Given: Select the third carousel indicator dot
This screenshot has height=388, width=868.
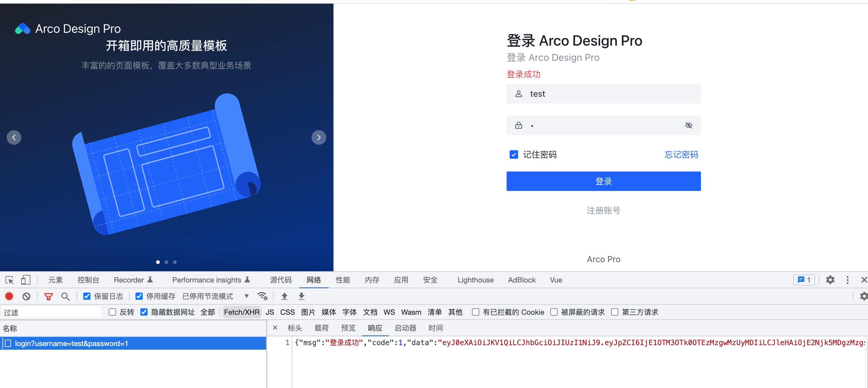Looking at the screenshot, I should [x=175, y=262].
